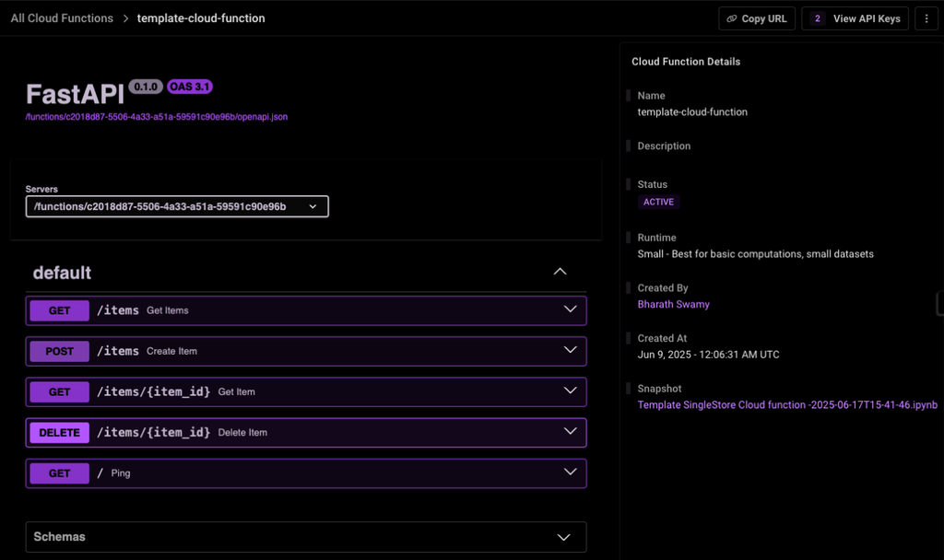Click the Cloud Function Details heading
Viewport: 944px width, 560px height.
(686, 62)
